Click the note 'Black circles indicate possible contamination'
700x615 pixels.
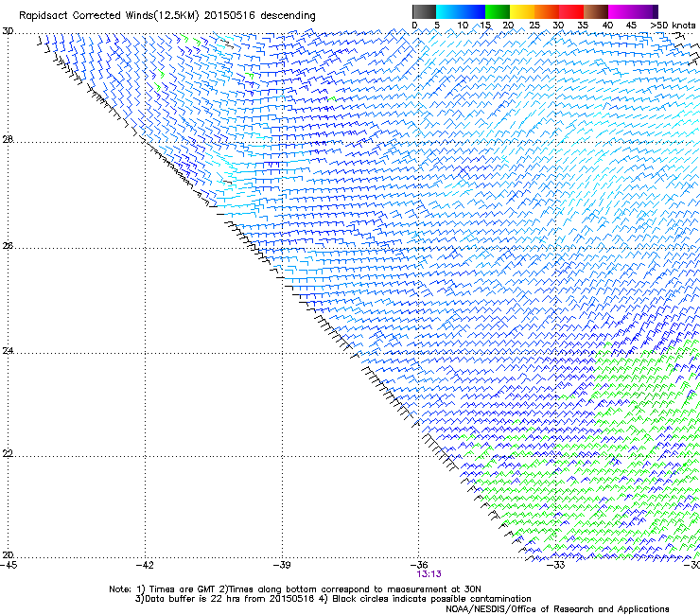pyautogui.click(x=431, y=599)
